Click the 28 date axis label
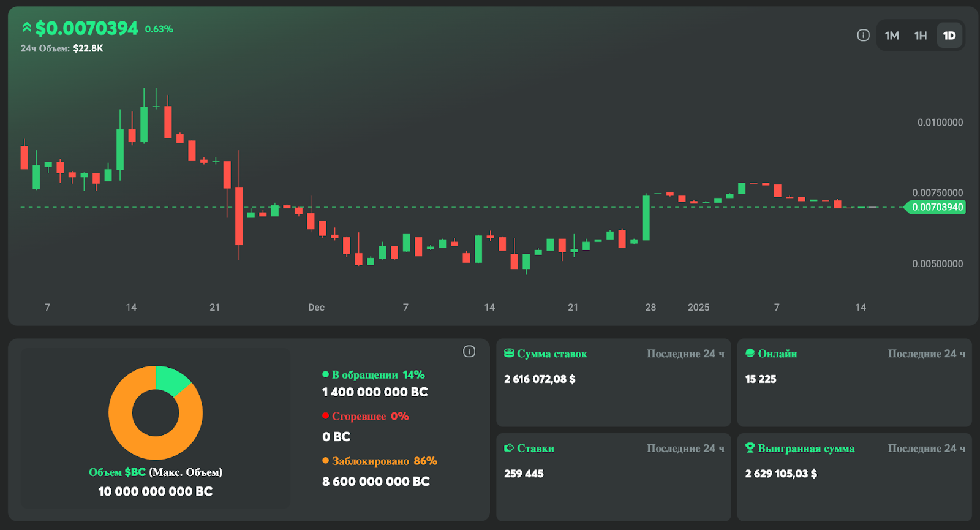980x530 pixels. [650, 308]
